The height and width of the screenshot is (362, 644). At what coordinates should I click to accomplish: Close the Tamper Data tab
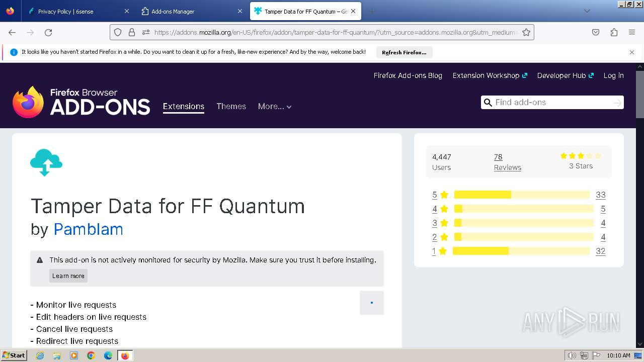353,11
